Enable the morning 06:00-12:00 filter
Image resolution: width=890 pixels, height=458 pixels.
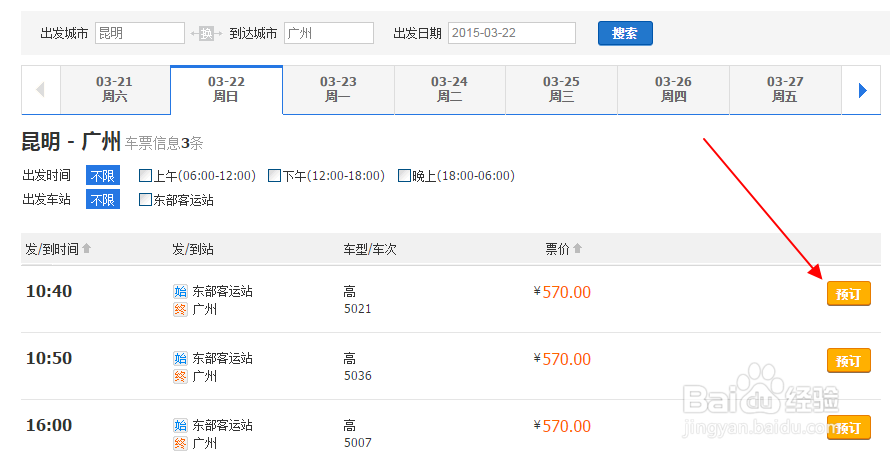point(145,176)
